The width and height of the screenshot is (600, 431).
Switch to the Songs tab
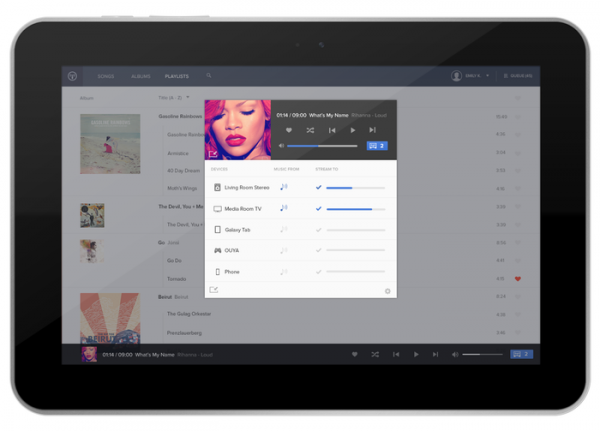click(105, 76)
